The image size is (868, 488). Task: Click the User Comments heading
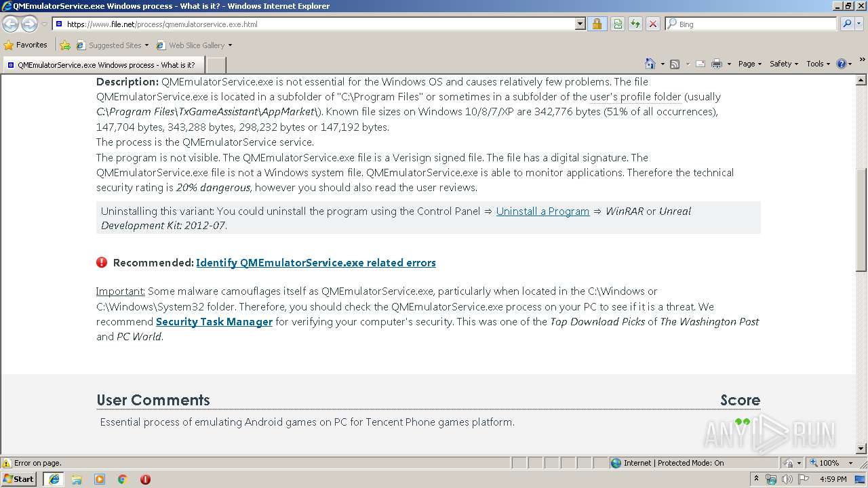(x=153, y=400)
